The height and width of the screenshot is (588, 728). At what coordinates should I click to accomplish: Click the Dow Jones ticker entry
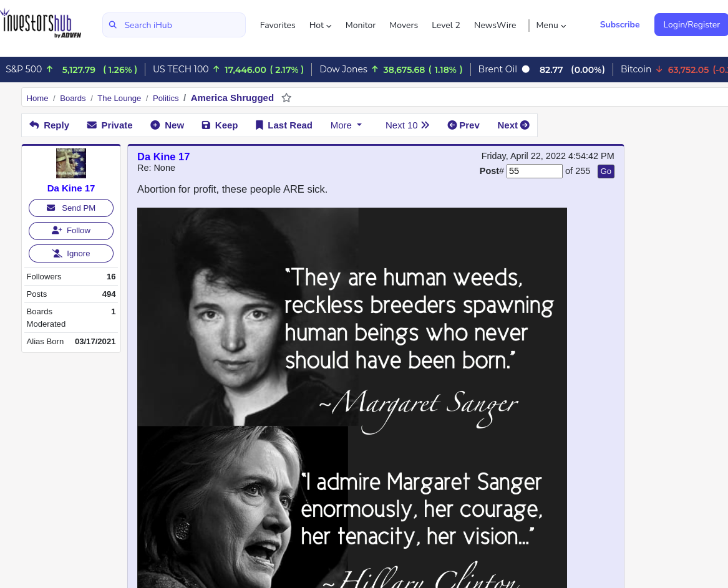[391, 70]
